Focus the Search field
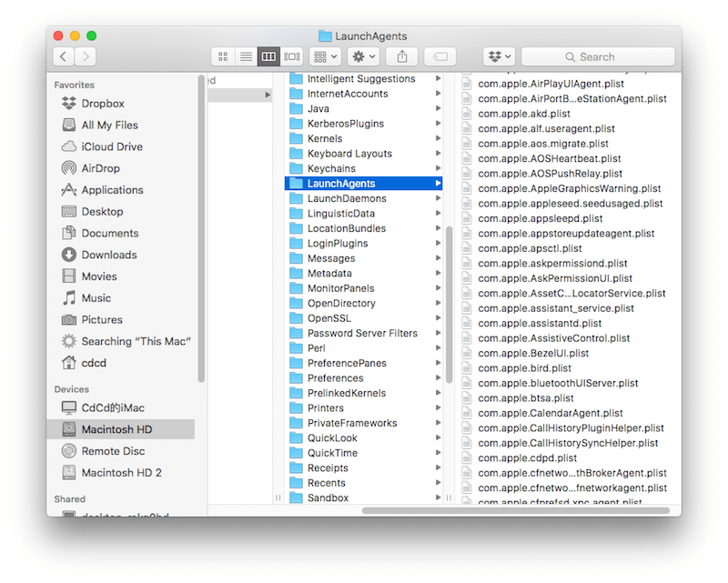Viewport: 728px width, 583px height. [x=598, y=56]
